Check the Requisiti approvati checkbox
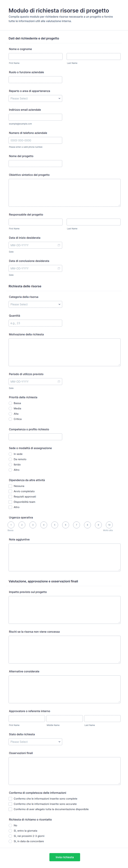 (10, 497)
